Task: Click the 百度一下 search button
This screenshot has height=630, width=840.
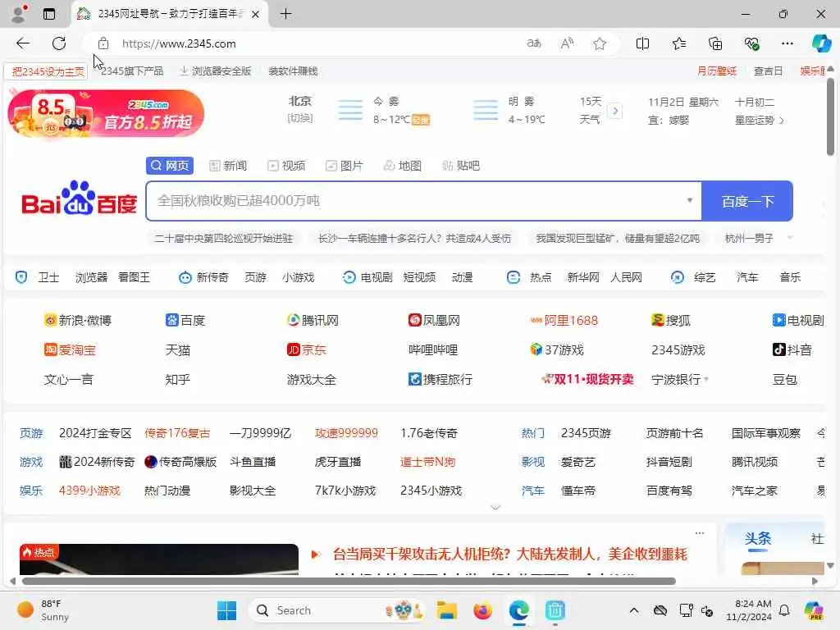Action: 747,201
